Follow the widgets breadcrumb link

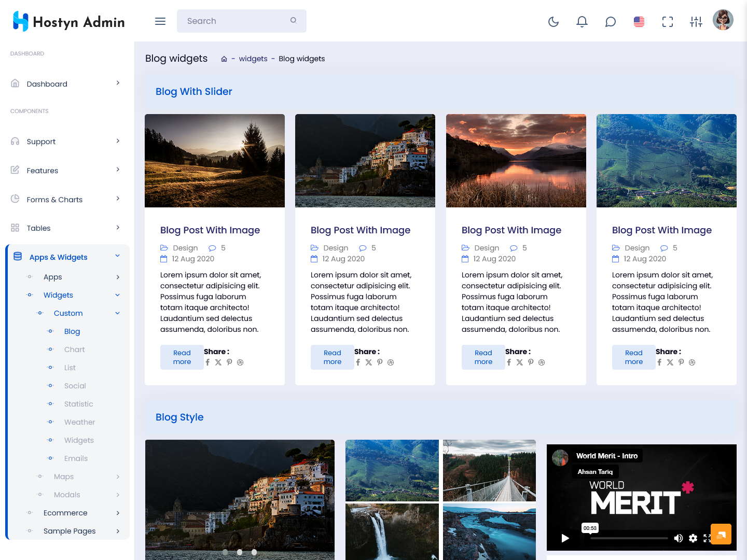click(x=253, y=59)
